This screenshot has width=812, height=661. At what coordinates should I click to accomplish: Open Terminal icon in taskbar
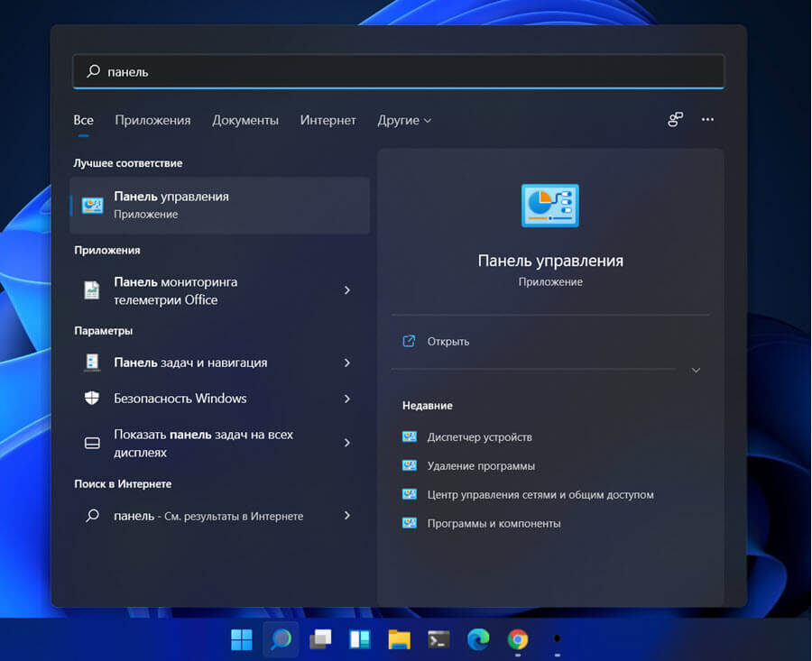tap(438, 639)
